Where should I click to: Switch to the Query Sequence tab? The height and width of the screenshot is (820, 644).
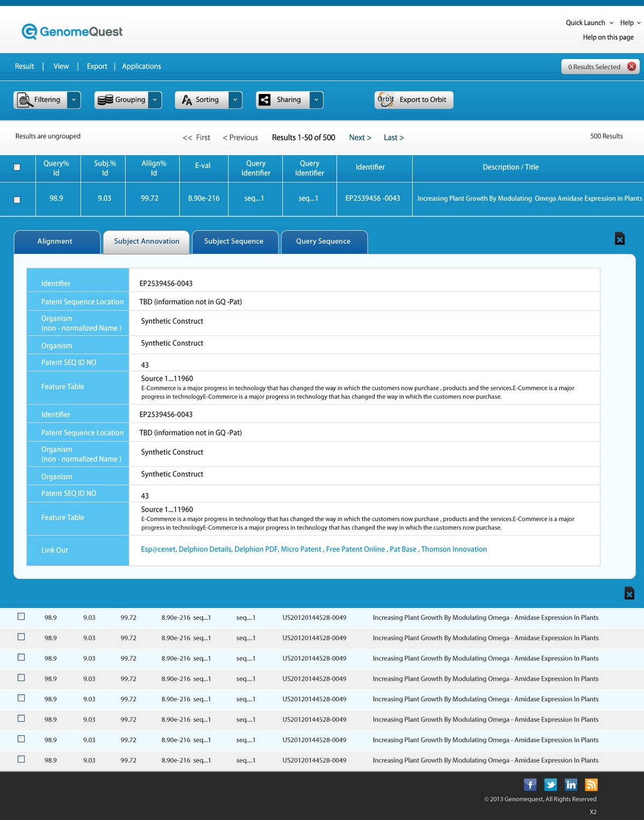[324, 242]
